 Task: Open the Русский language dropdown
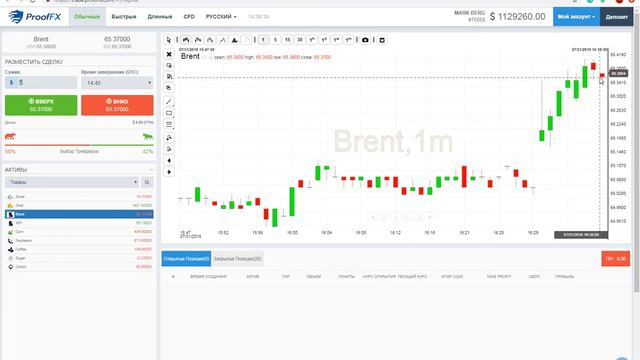(x=221, y=17)
